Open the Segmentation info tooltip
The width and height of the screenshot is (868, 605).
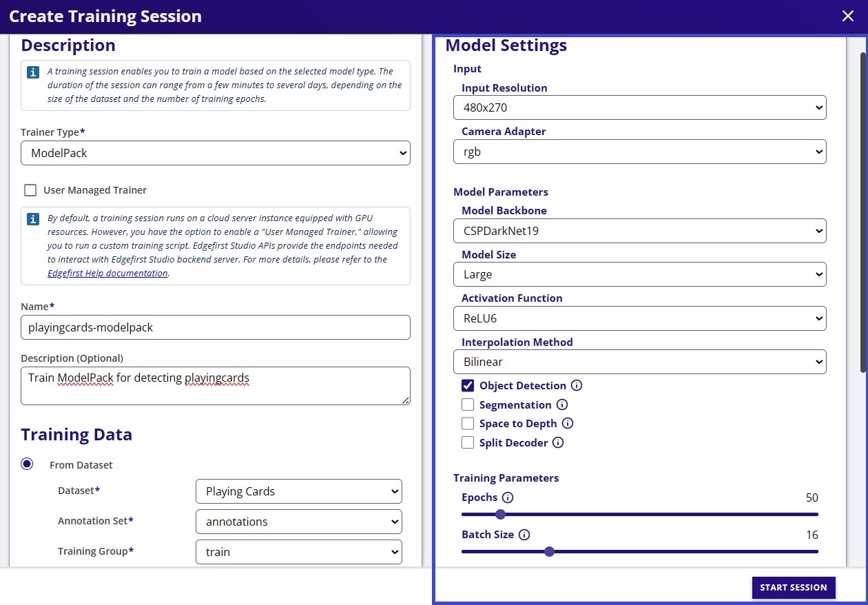(563, 404)
